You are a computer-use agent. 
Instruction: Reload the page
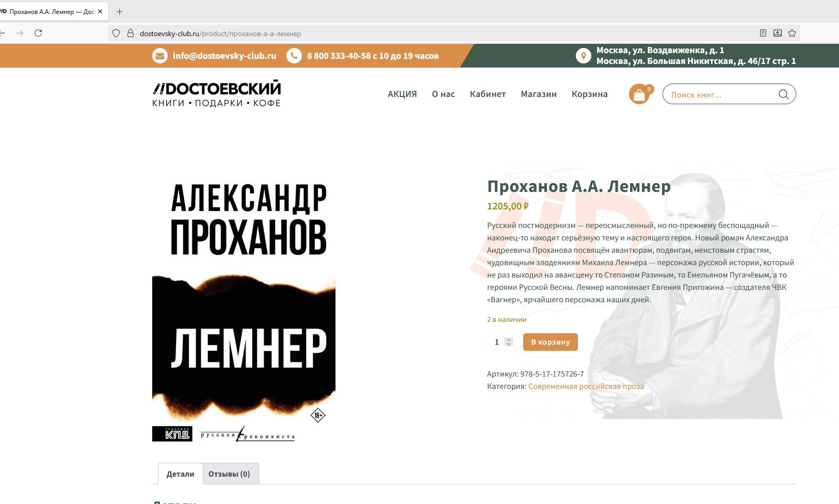click(38, 33)
